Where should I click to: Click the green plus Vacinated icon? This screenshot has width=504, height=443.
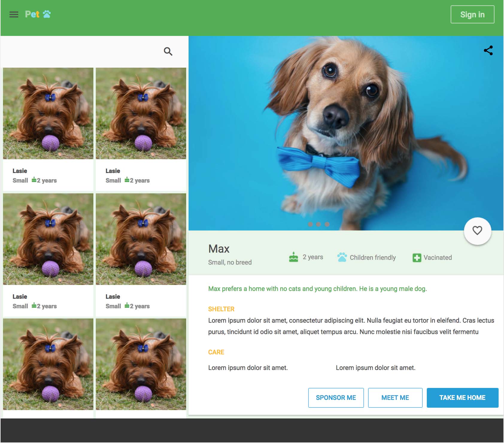[417, 257]
